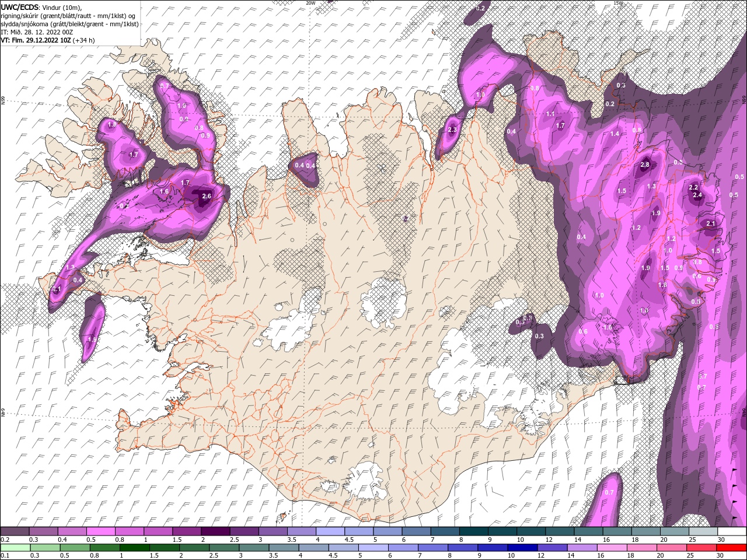Click the 1.4 snowfall value on map
This screenshot has height=560, width=747.
click(615, 134)
